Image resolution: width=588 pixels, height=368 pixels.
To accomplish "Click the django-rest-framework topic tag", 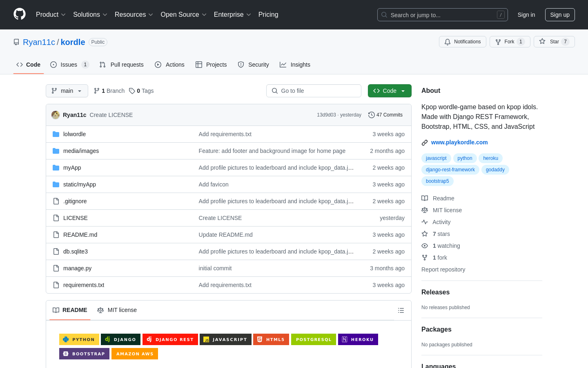I will tap(450, 170).
